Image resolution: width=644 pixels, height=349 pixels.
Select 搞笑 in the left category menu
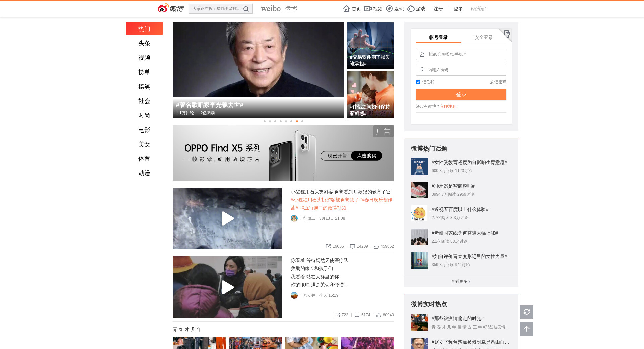144,87
